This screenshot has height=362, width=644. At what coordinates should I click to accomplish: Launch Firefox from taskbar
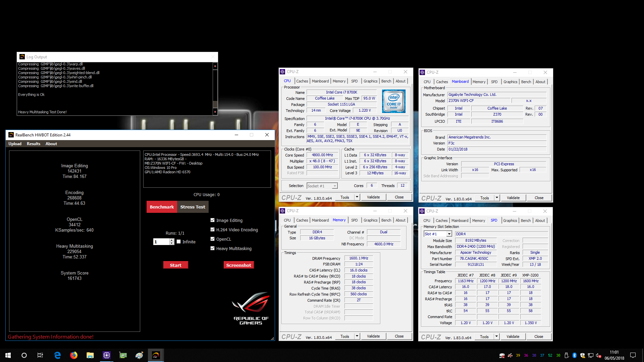74,355
